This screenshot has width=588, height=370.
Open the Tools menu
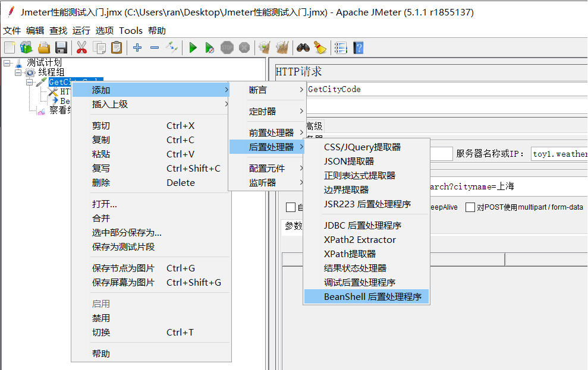(131, 31)
